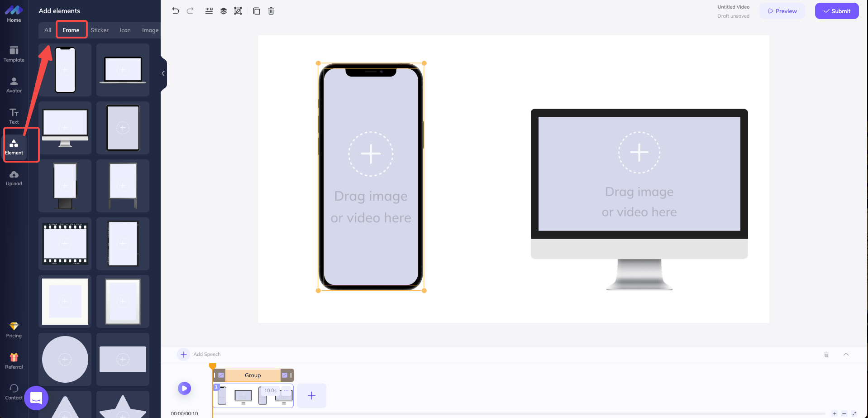
Task: Delete selected element with top trash icon
Action: 271,11
